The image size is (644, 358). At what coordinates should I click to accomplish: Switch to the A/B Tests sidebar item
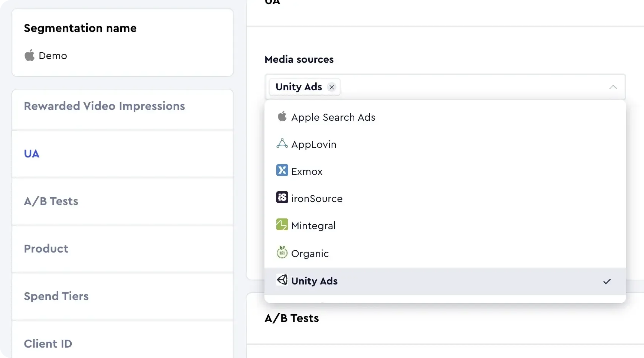click(x=51, y=201)
